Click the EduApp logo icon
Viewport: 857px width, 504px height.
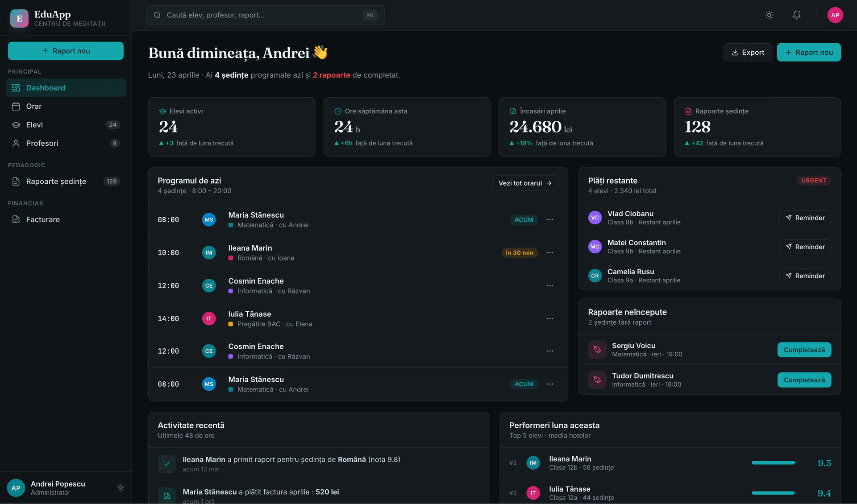coord(19,18)
